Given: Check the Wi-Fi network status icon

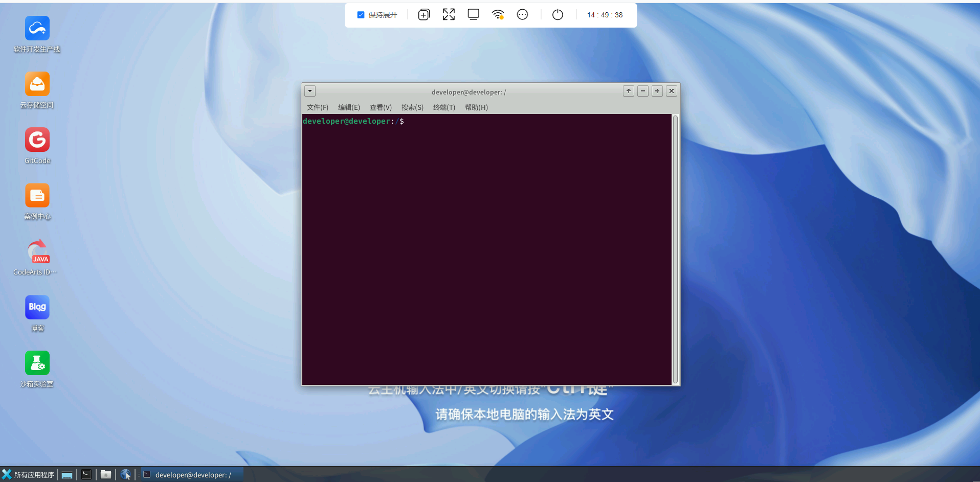Looking at the screenshot, I should [498, 15].
